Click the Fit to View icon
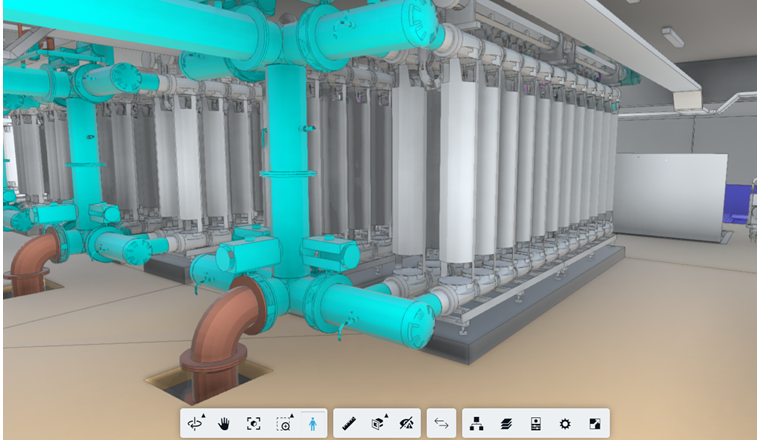This screenshot has width=760, height=440. coord(253,424)
